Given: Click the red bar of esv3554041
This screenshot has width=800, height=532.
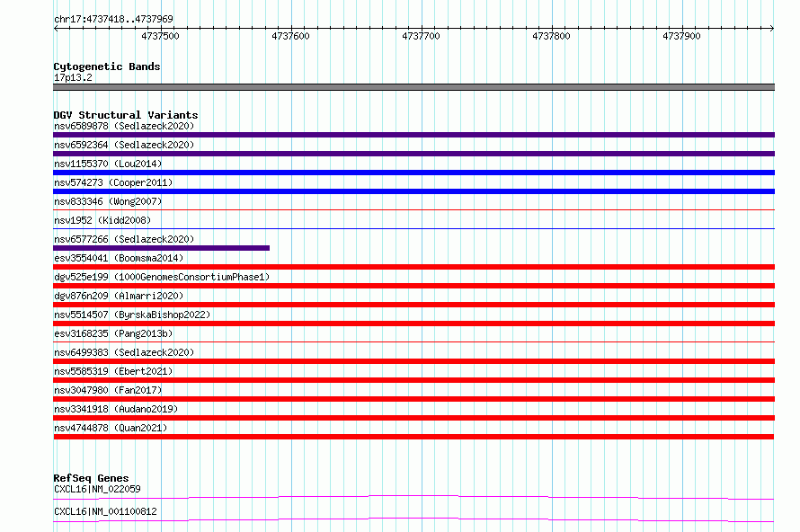Looking at the screenshot, I should click(x=413, y=267).
